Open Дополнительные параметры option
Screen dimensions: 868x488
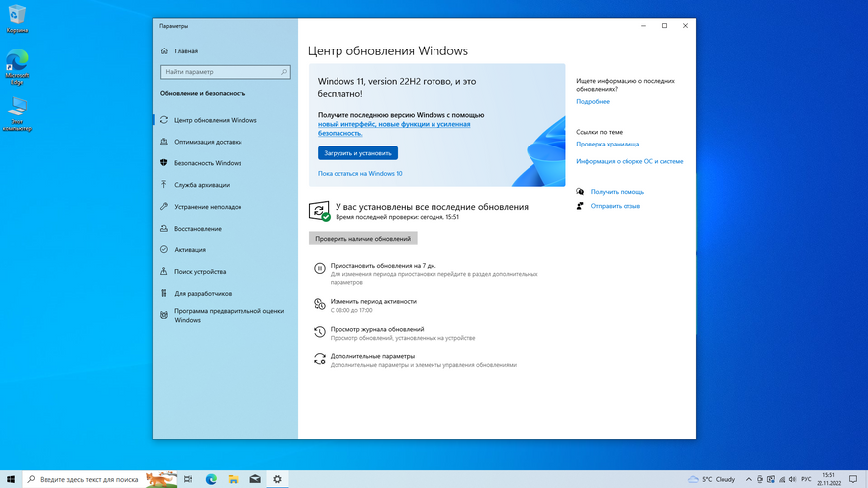coord(372,356)
